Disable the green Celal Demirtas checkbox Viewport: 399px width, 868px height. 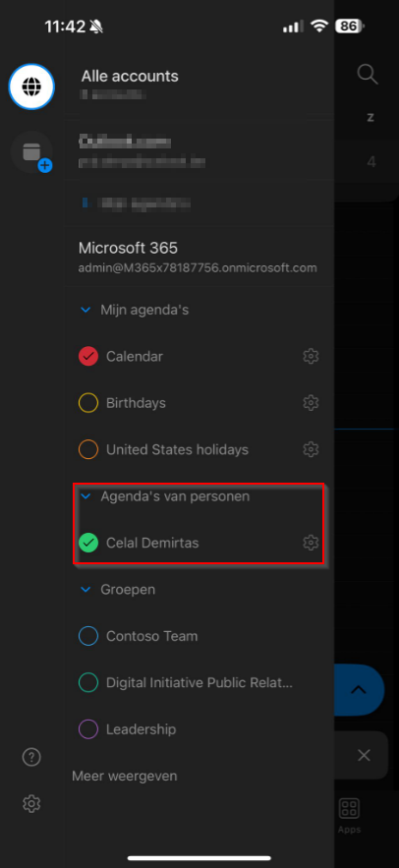click(x=88, y=543)
